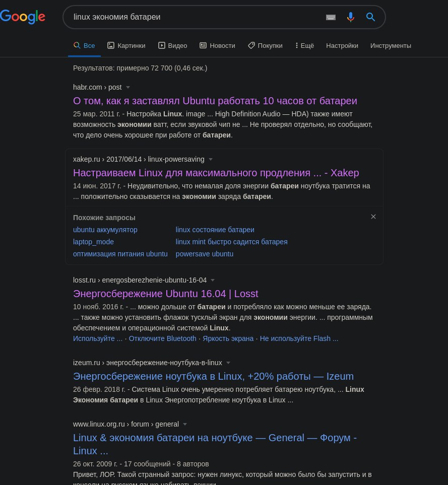Screen dimensions: 448x485
Task: Expand the xakep.ru result dropdown arrow
Action: click(210, 160)
